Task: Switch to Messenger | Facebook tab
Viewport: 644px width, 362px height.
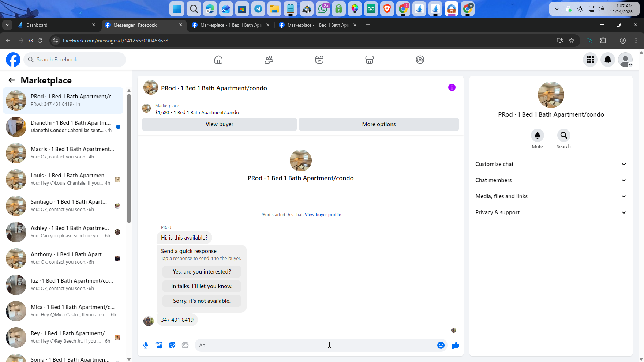Action: 144,25
